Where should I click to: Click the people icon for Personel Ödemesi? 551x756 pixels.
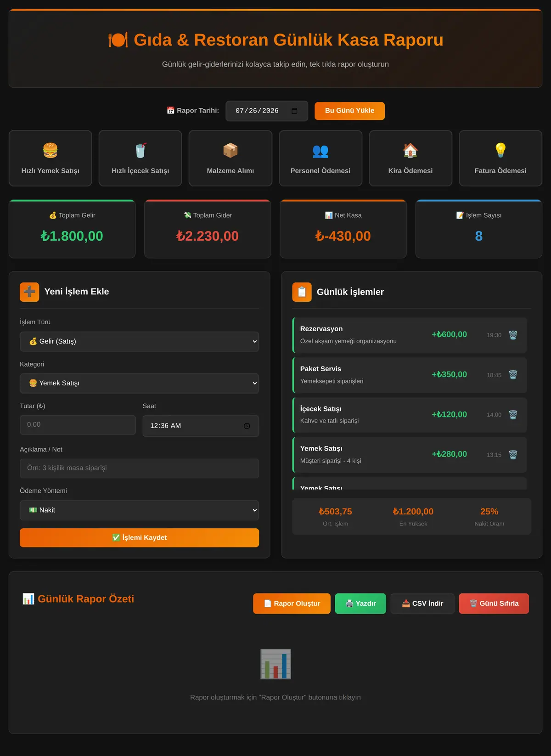click(x=320, y=150)
